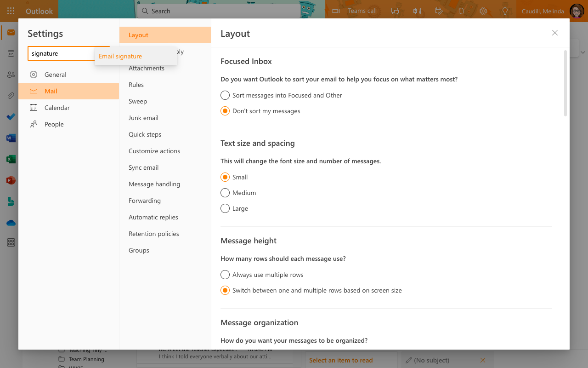This screenshot has height=368, width=588.
Task: Choose Small text size
Action: point(234,177)
